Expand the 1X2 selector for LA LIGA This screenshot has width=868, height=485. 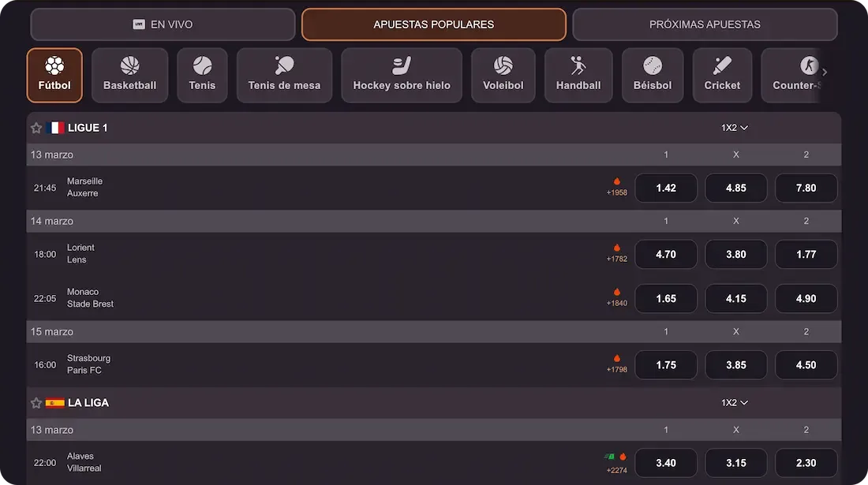[x=733, y=402]
